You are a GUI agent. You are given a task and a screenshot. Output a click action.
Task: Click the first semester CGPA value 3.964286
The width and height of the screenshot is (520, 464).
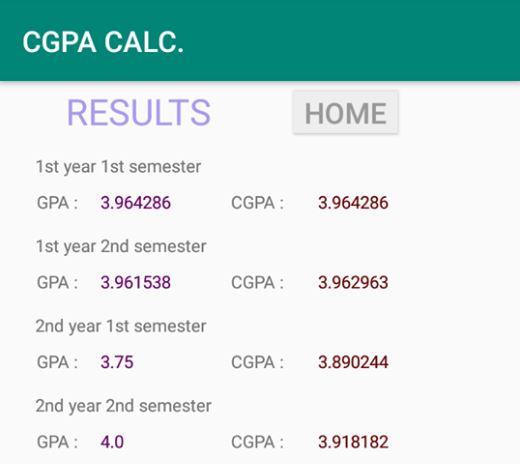click(x=353, y=203)
